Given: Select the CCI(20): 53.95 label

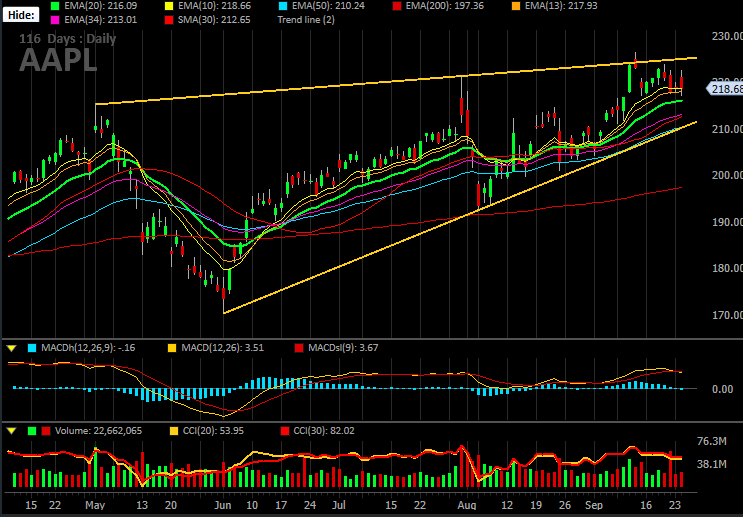Looking at the screenshot, I should point(213,431).
